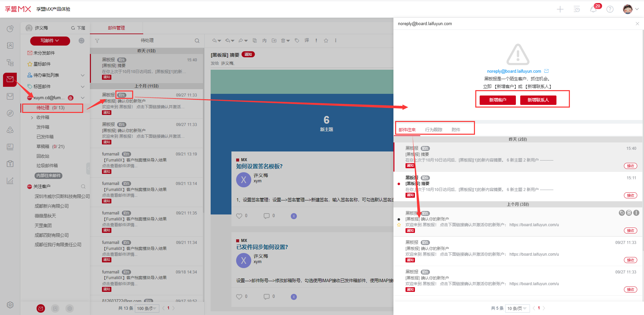644x315 pixels.
Task: Search the 待处理 mail list
Action: (197, 41)
